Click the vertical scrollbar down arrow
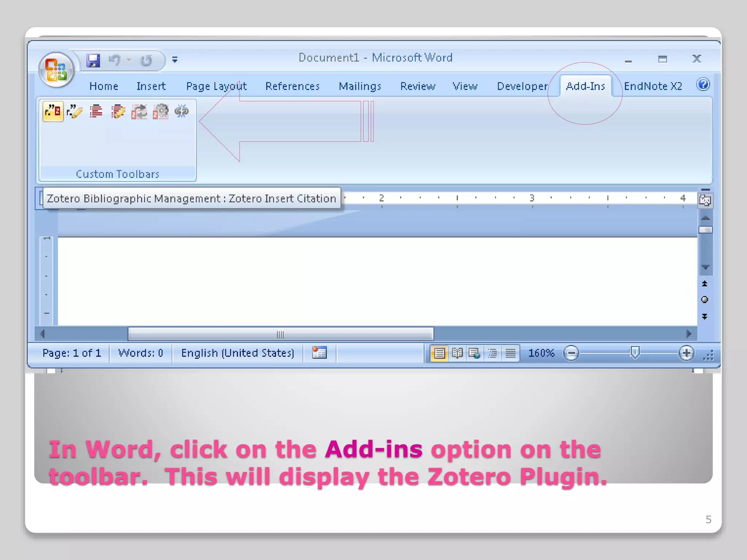 [x=705, y=267]
